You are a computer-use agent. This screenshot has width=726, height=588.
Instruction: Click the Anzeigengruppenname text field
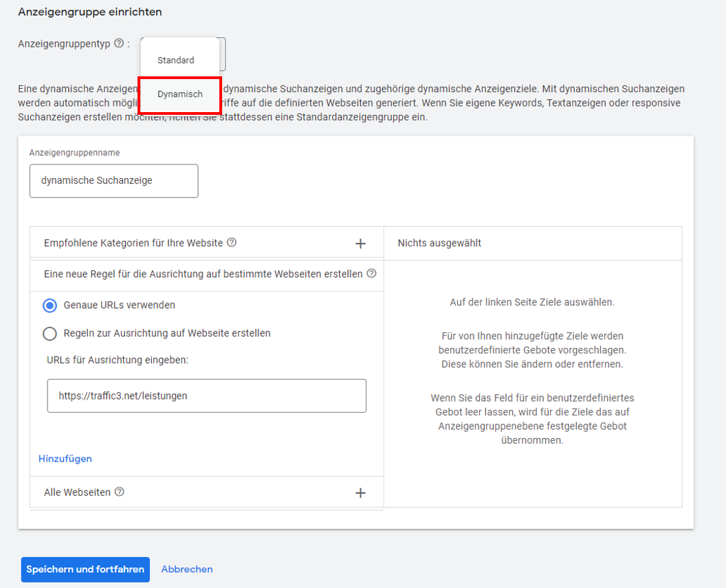point(113,180)
